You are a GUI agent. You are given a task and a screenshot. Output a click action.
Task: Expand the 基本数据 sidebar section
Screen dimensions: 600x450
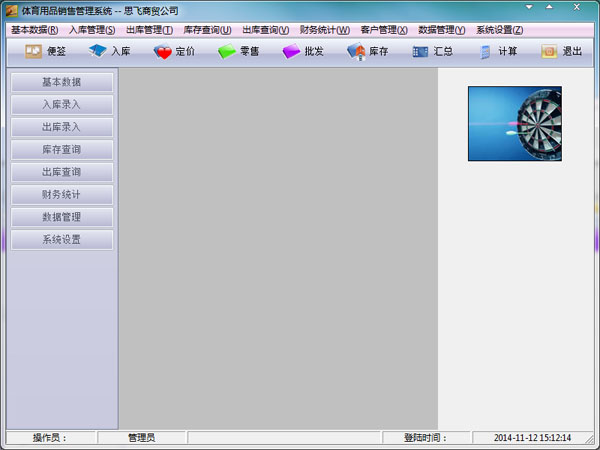tap(62, 82)
